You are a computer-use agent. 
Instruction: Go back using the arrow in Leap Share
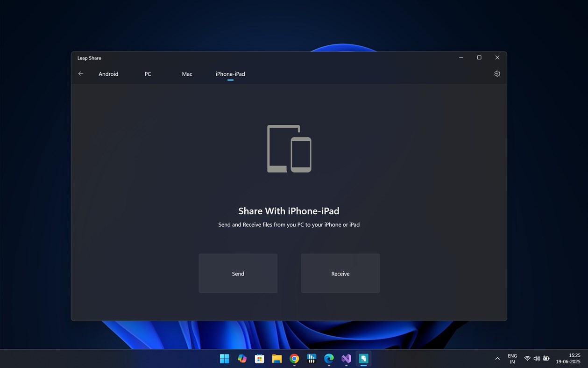point(80,73)
